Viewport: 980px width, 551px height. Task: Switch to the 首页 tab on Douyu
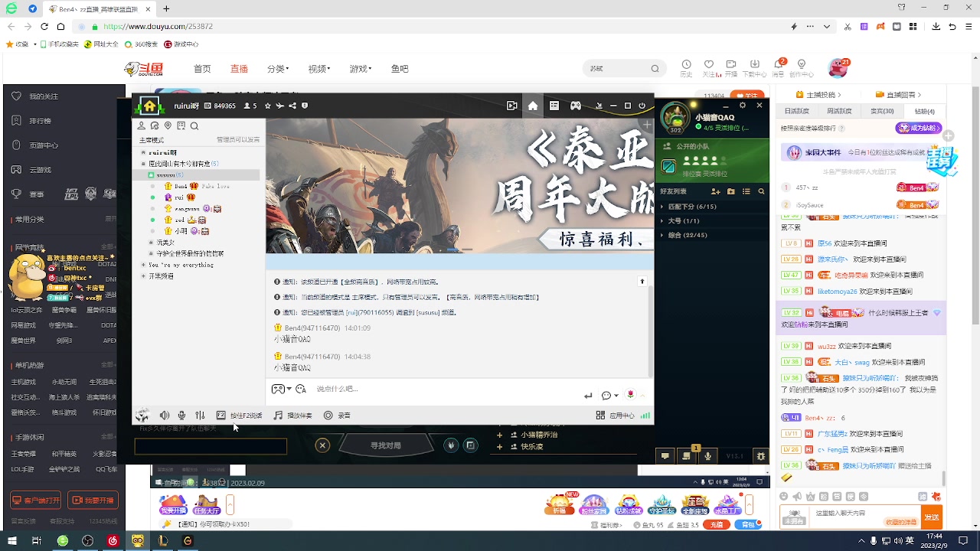click(x=201, y=68)
